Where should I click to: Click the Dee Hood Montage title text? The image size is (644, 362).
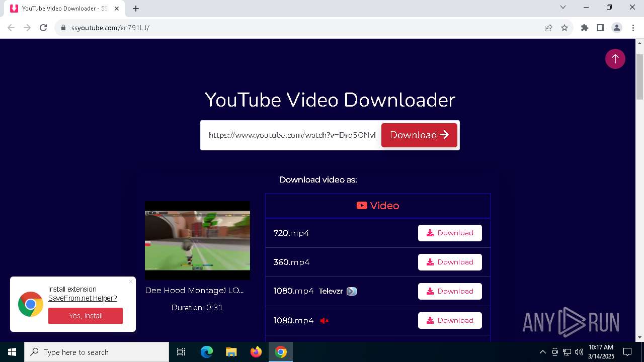194,291
